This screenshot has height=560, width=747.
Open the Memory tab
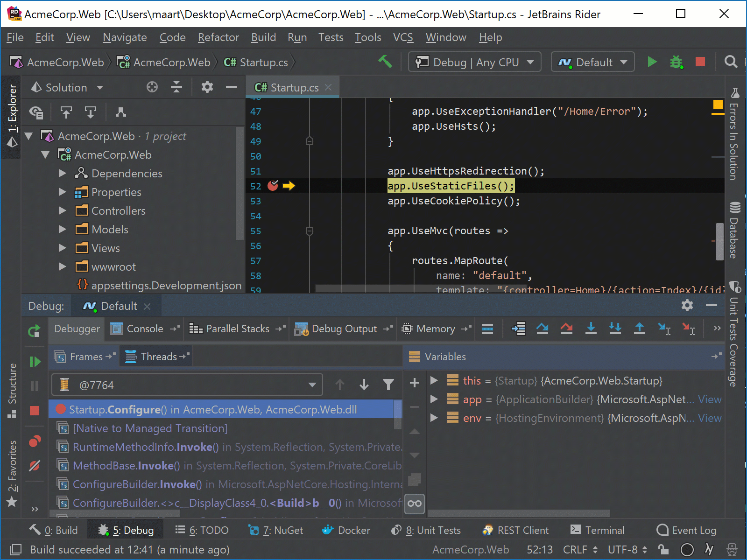click(x=436, y=329)
